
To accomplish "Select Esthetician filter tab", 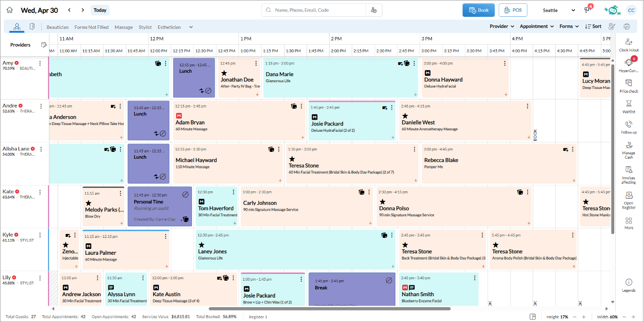I will coord(169,27).
